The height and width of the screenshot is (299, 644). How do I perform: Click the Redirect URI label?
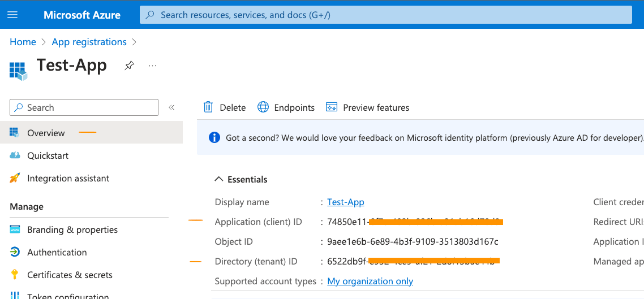click(x=619, y=222)
